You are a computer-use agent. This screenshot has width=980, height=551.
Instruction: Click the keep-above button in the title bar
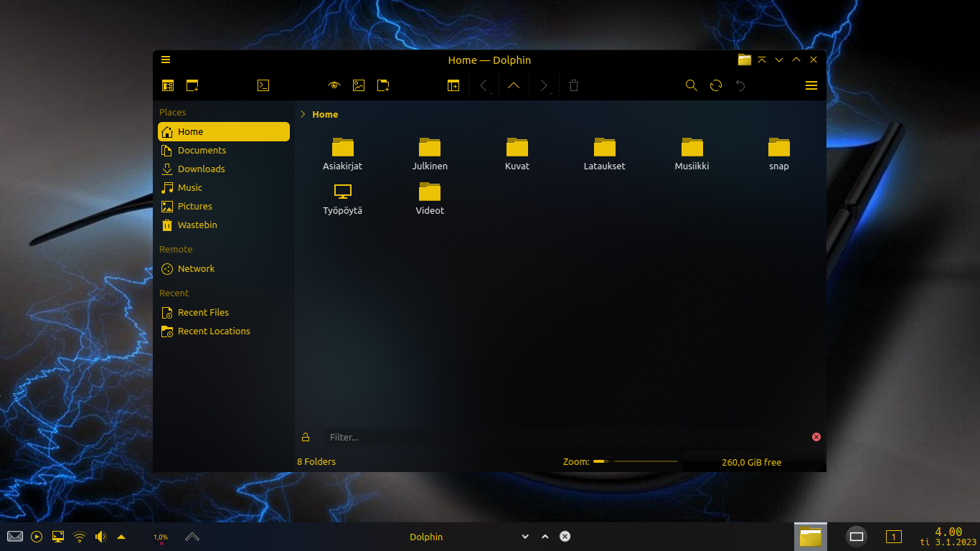[x=762, y=60]
